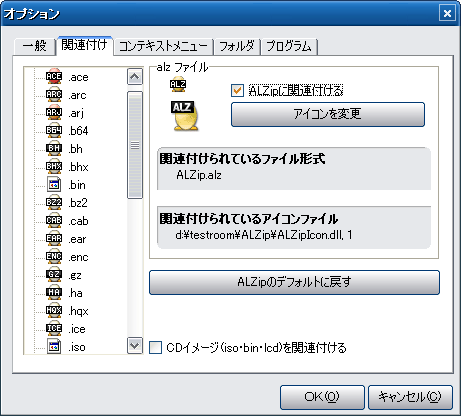Select the BH file type icon

click(x=54, y=149)
